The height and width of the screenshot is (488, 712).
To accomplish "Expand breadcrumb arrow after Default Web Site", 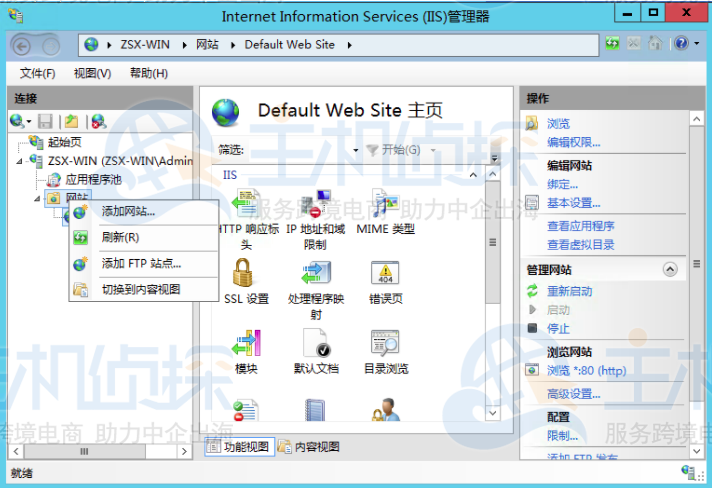I will coord(349,45).
